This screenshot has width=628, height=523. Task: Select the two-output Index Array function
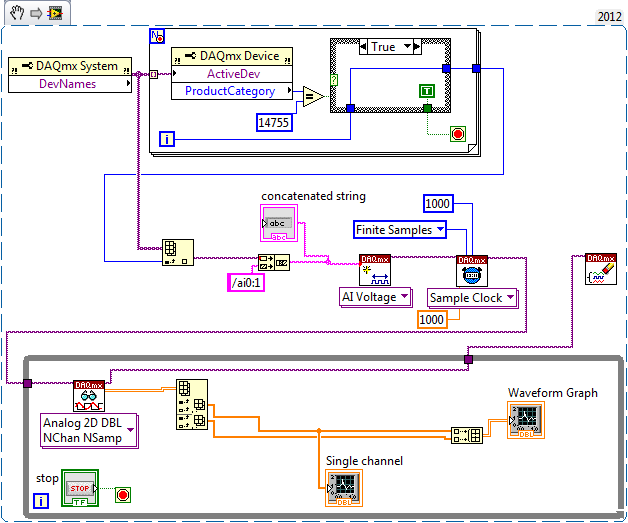[192, 404]
